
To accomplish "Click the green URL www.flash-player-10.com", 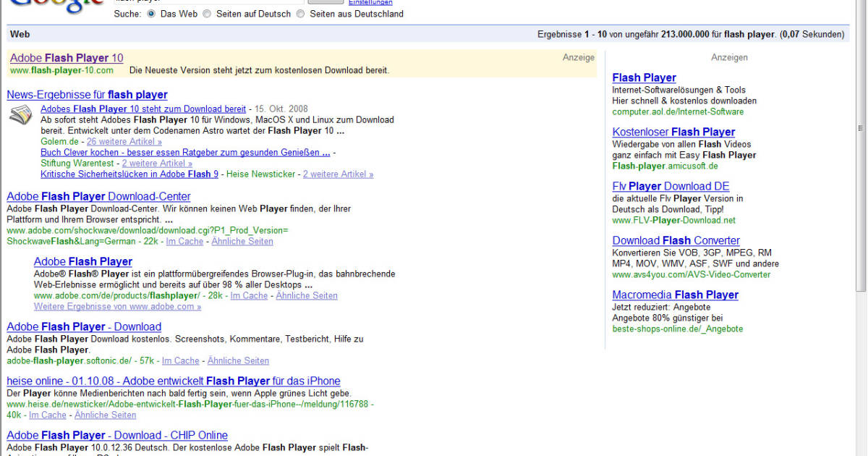I will click(61, 70).
